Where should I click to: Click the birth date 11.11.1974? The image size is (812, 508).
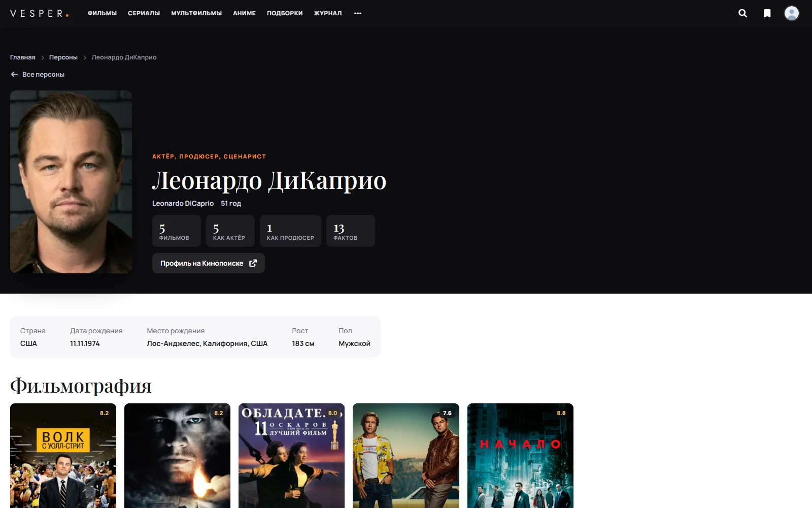pos(85,343)
